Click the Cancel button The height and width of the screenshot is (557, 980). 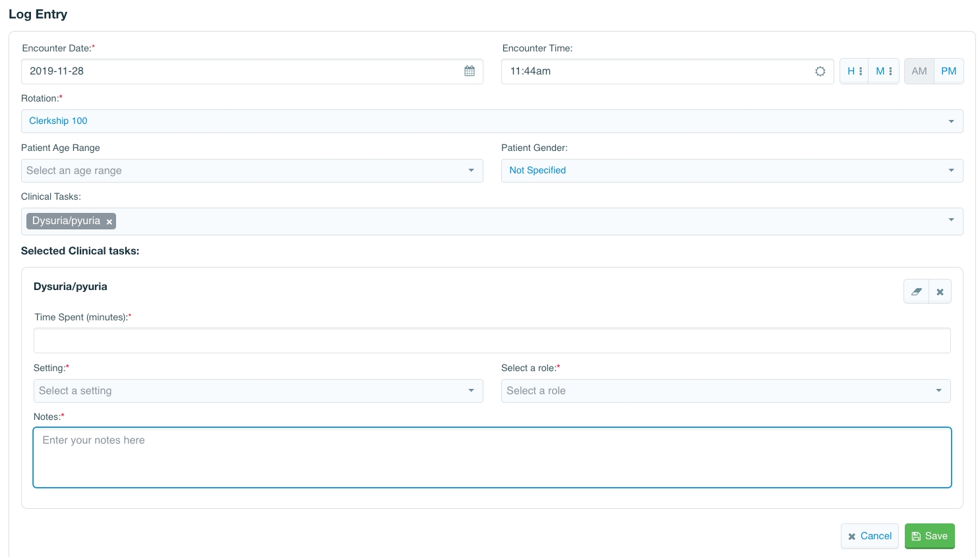869,536
